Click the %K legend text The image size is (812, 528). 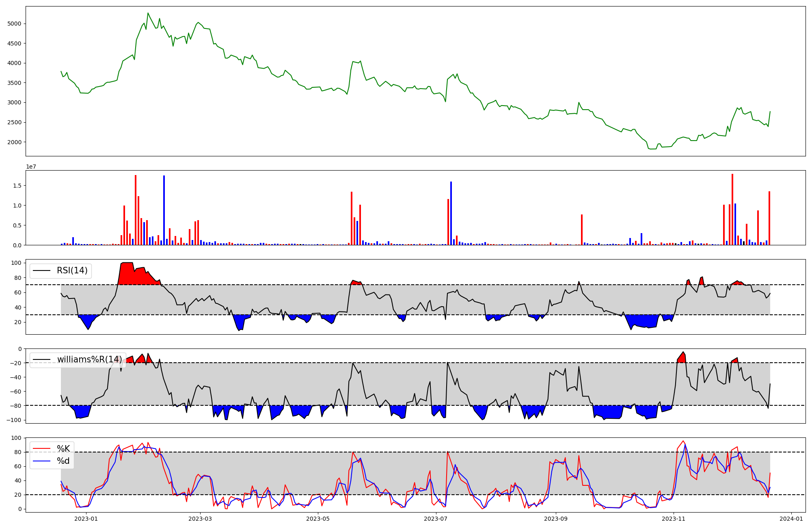(x=63, y=448)
